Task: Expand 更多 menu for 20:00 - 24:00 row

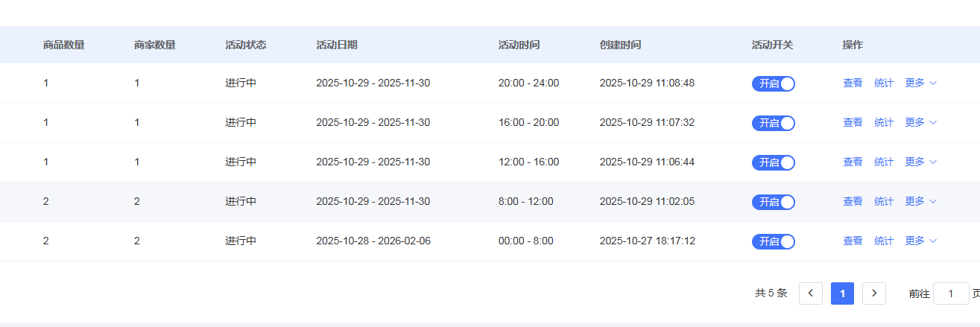Action: coord(920,83)
